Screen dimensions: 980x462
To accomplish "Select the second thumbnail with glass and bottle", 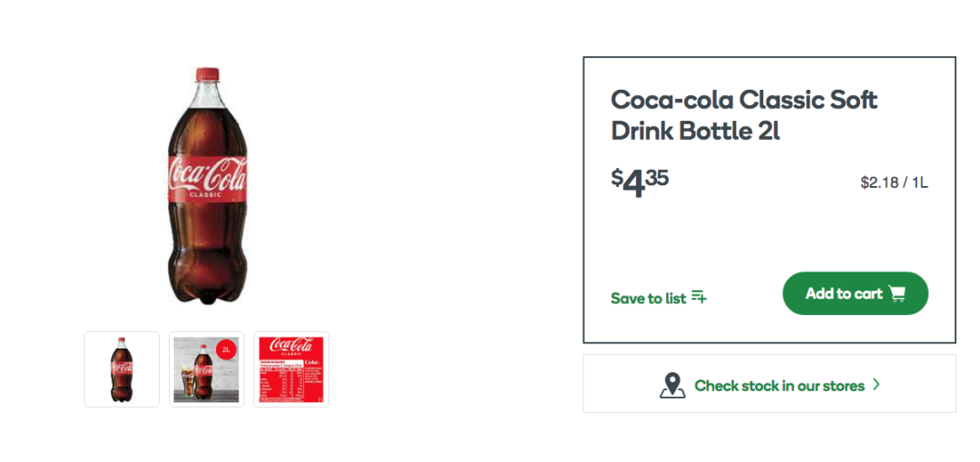I will [206, 369].
